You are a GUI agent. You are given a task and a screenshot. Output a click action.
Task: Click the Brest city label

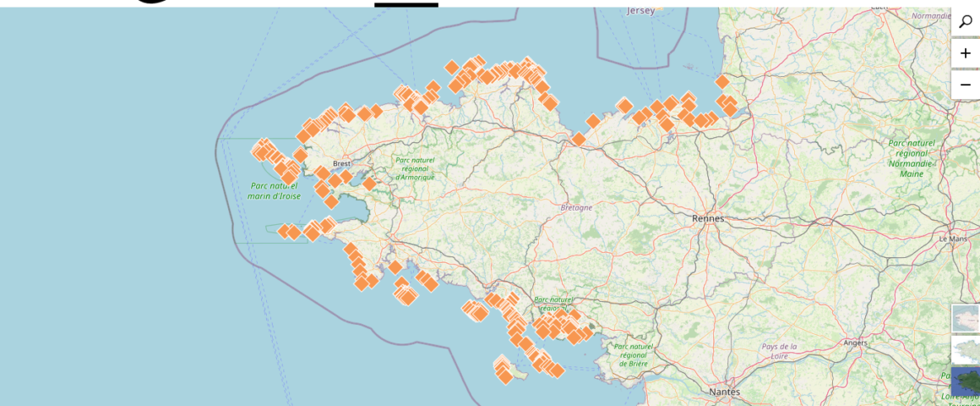tap(341, 163)
